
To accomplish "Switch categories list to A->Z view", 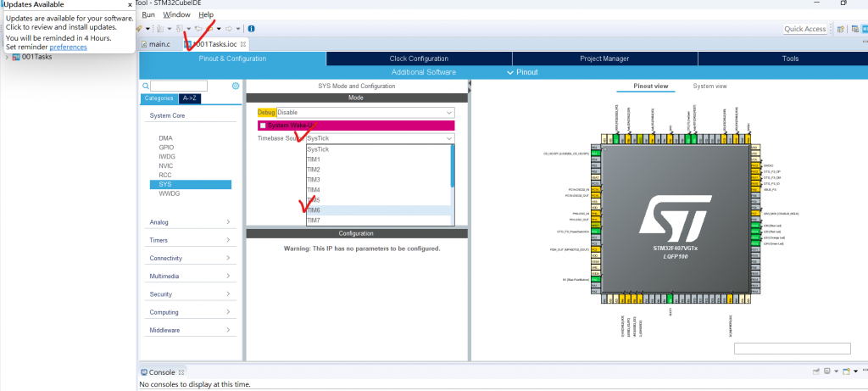I will [x=189, y=98].
